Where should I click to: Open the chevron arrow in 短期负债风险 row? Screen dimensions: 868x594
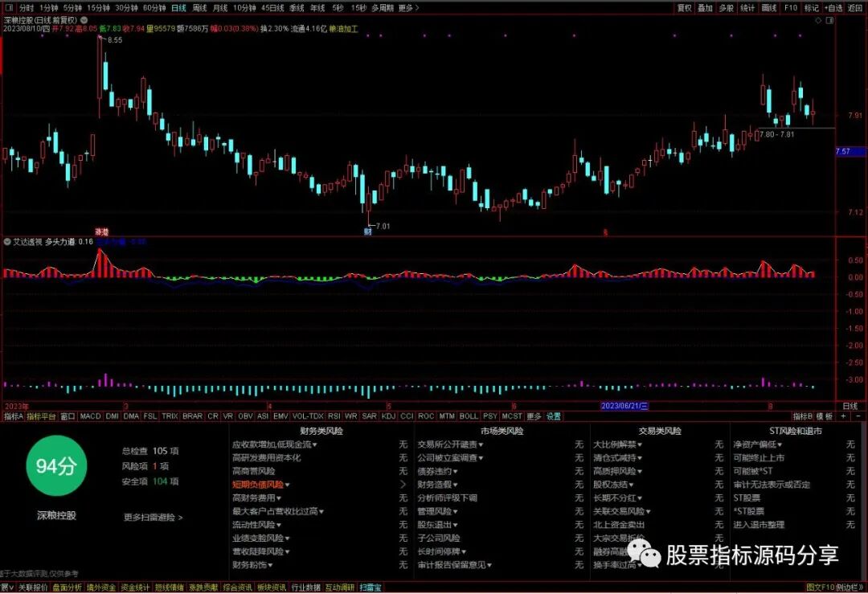[403, 485]
